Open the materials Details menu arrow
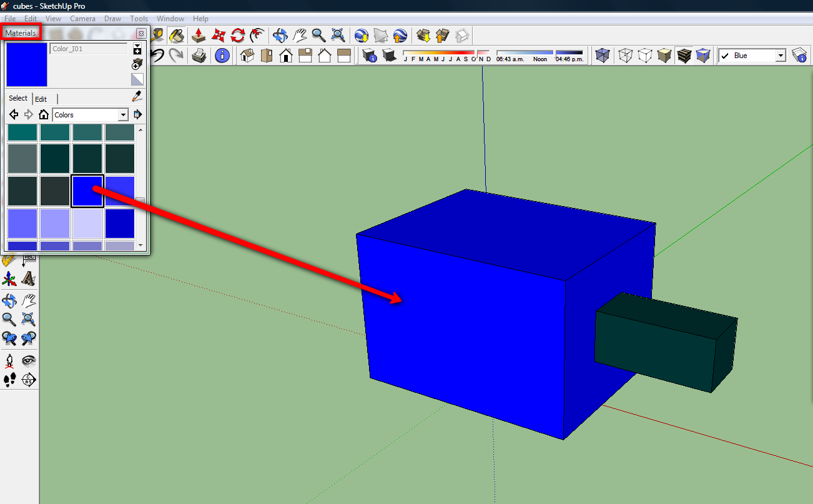 click(x=137, y=115)
